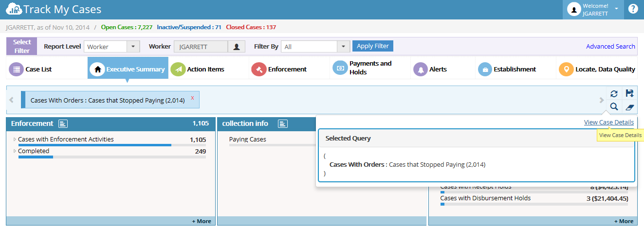
Task: Click the Cases with Disbursement Holds progress bar
Action: pyautogui.click(x=534, y=204)
